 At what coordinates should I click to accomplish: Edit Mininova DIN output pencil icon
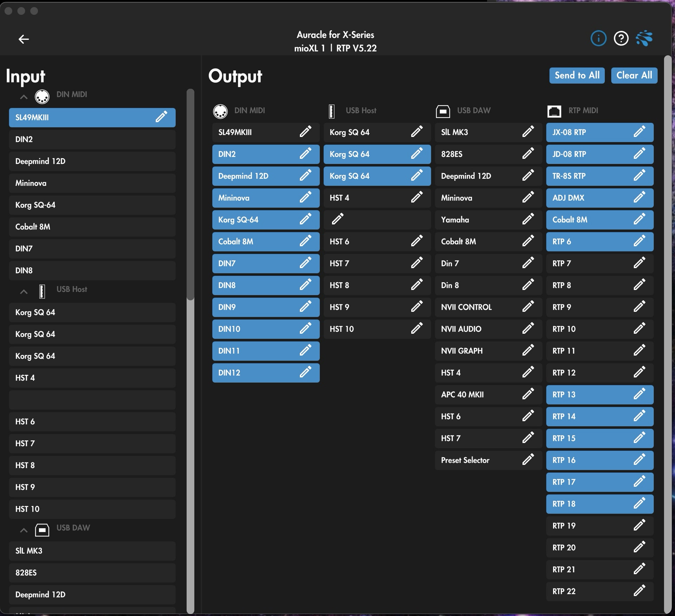click(x=306, y=197)
